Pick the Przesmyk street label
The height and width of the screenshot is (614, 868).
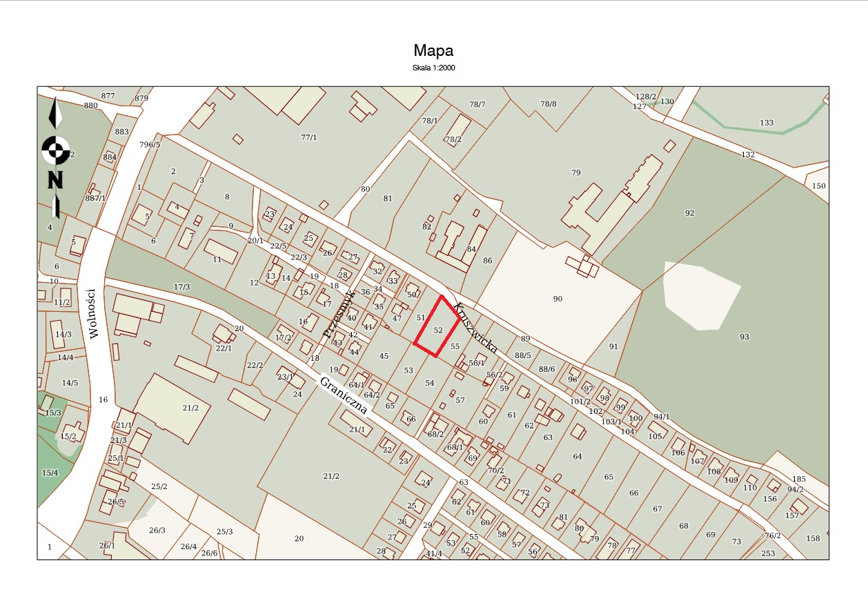point(339,313)
